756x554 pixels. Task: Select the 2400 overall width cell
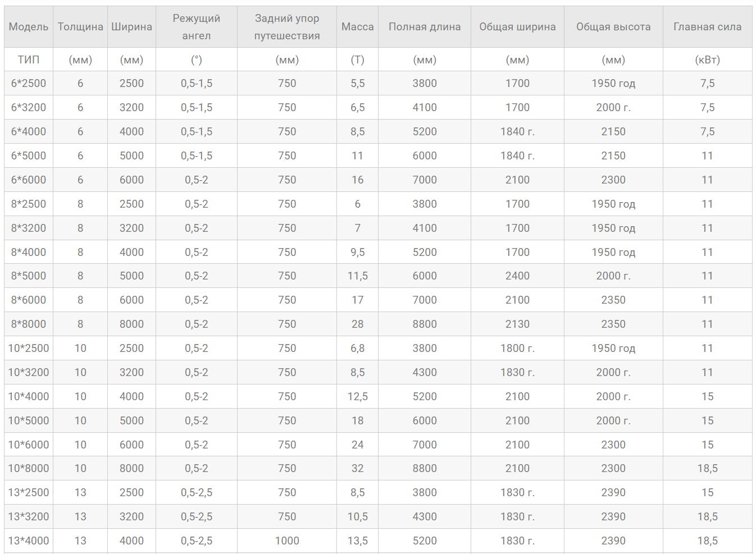coord(517,276)
